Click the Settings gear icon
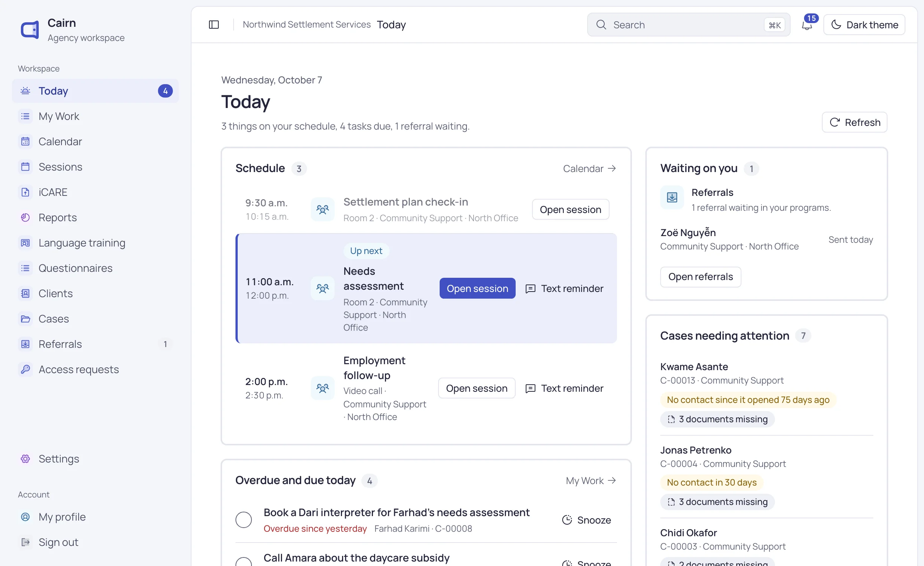The width and height of the screenshot is (924, 566). coord(25,459)
